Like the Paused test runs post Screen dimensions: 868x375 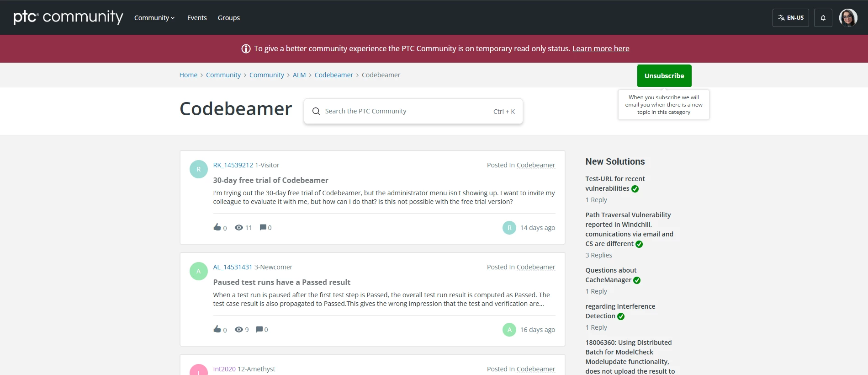217,329
